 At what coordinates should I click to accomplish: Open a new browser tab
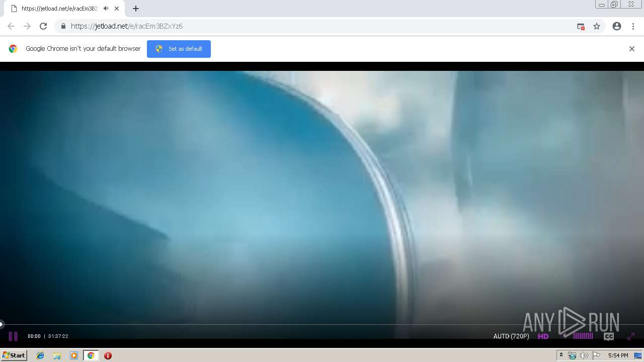coord(136,9)
